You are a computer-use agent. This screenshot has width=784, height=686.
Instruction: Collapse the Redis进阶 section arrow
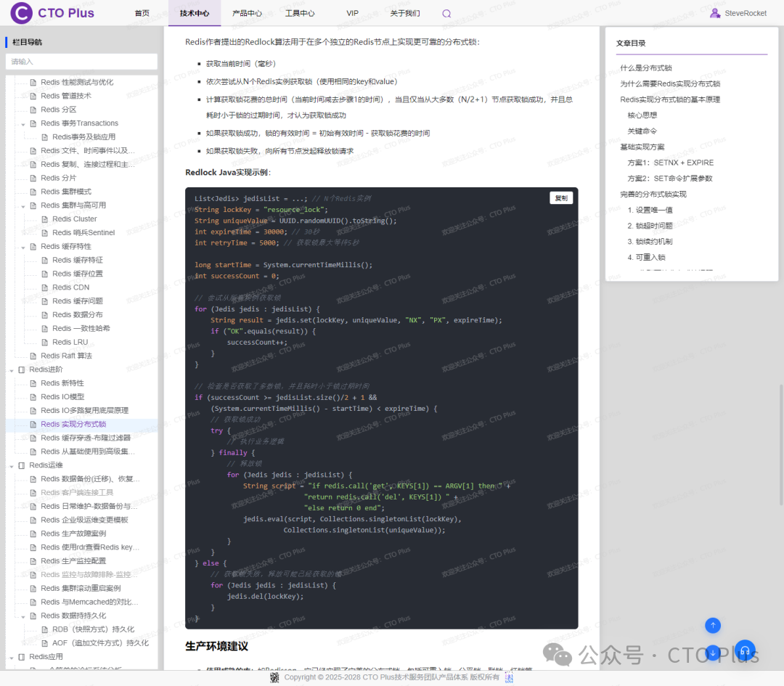[x=12, y=370]
